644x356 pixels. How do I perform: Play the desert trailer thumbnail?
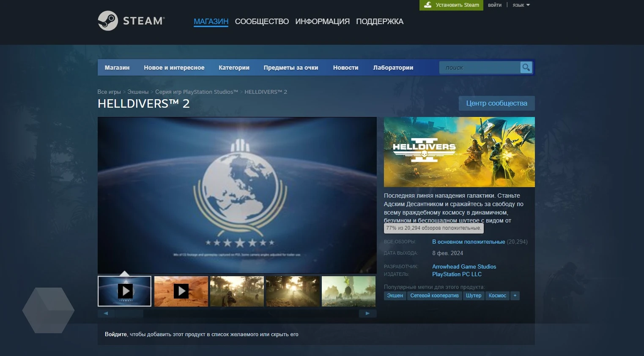(x=181, y=291)
